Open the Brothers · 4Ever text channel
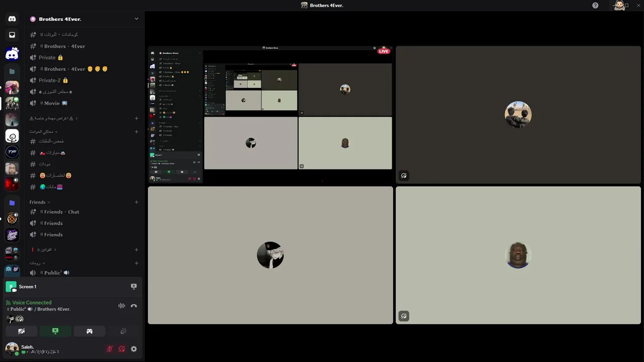This screenshot has width=644, height=362. (84, 46)
